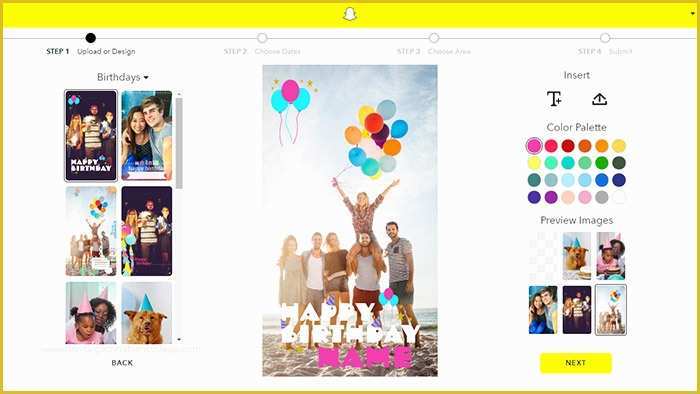Select the selfie couple template thumbnail
700x394 pixels.
pos(146,136)
